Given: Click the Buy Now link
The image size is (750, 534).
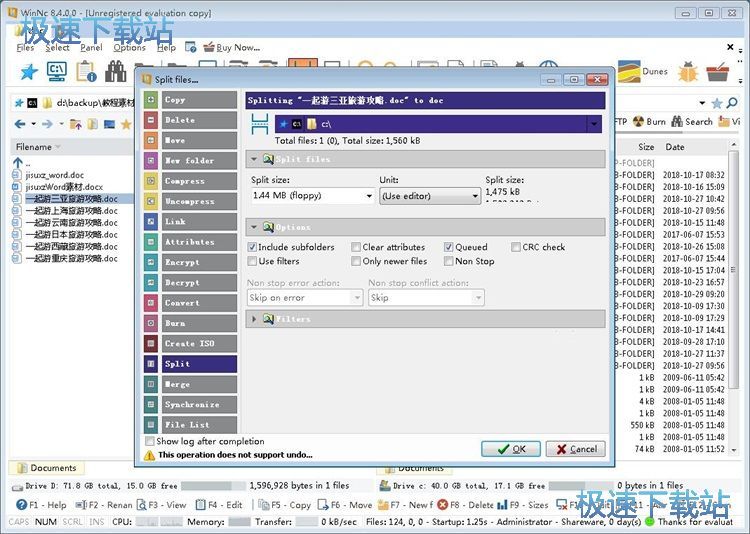Looking at the screenshot, I should pyautogui.click(x=232, y=47).
